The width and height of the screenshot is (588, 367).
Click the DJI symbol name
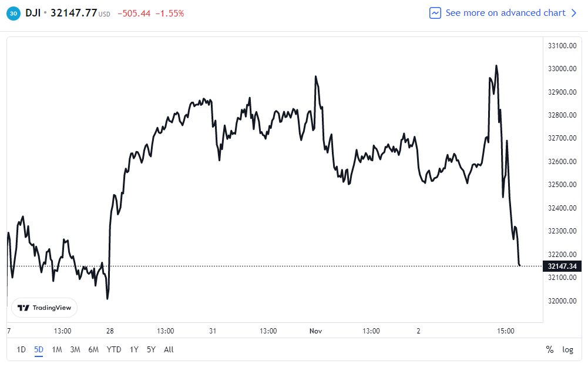coord(33,13)
